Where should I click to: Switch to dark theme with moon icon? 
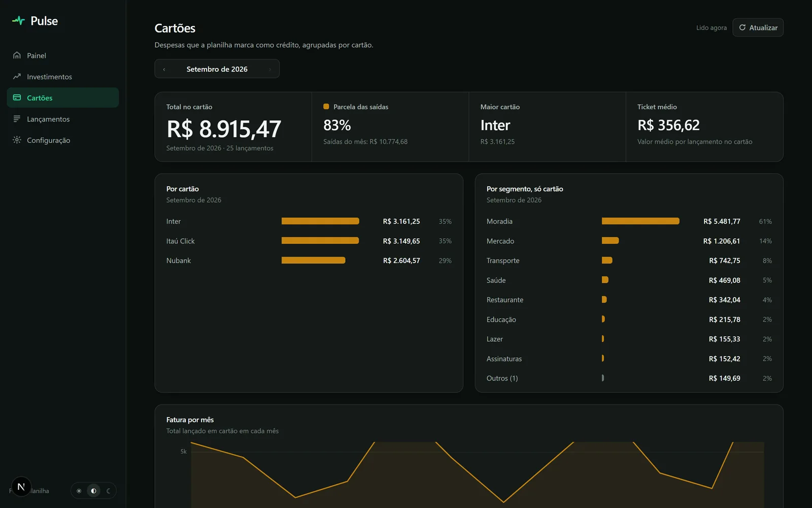pos(108,491)
